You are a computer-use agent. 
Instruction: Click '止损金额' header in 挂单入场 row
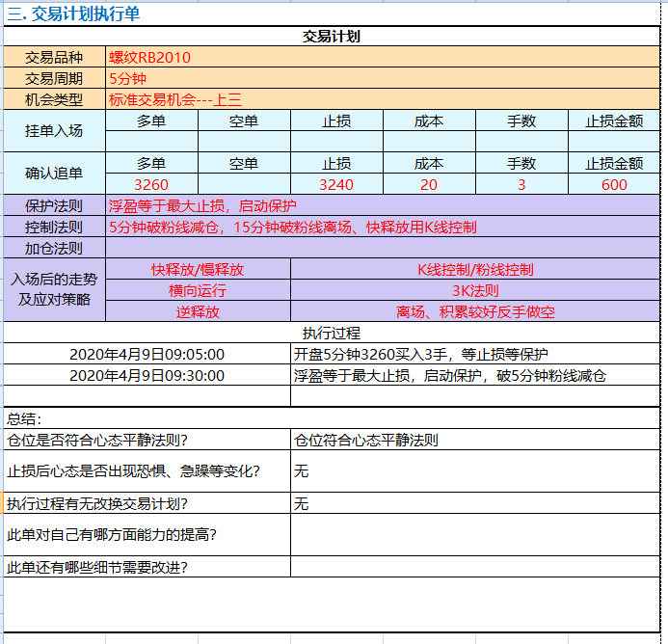(614, 121)
